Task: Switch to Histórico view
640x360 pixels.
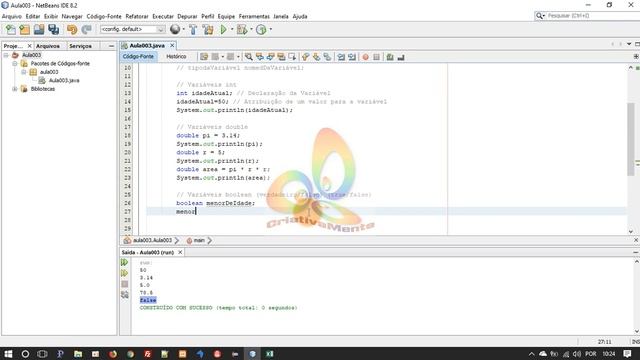Action: click(x=176, y=57)
